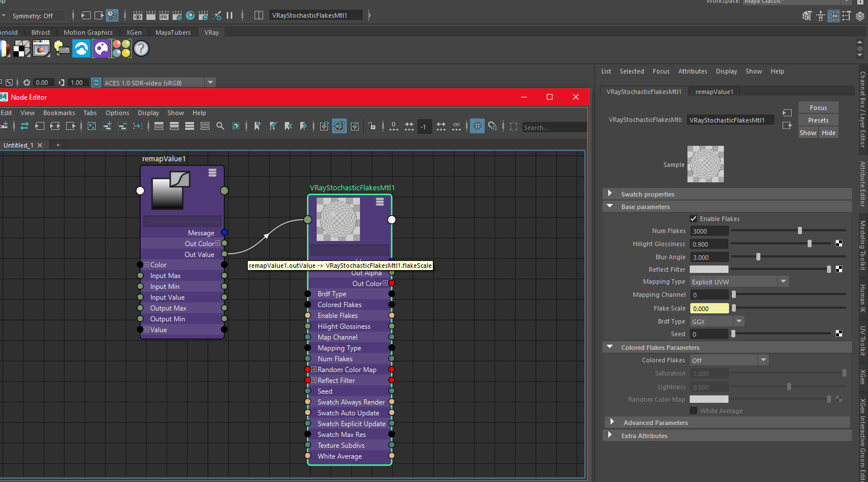Screen dimensions: 868x482
Task: Toggle the grid visibility icon in Node Editor
Action: click(x=477, y=126)
